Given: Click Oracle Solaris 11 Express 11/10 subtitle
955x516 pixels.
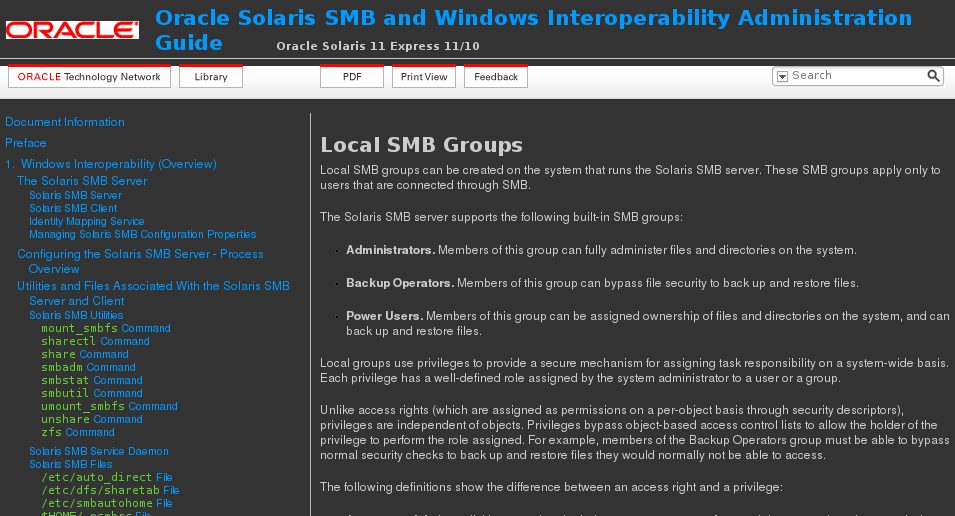Looking at the screenshot, I should [378, 46].
